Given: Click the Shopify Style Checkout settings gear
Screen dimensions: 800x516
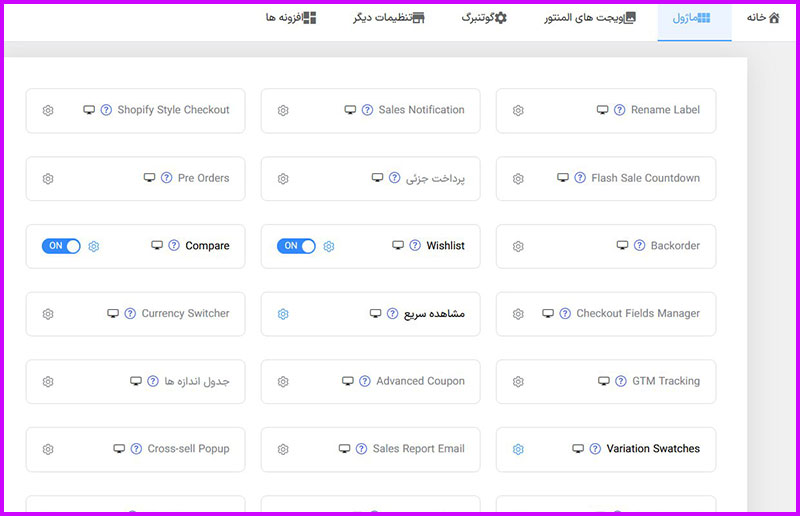Looking at the screenshot, I should click(48, 110).
